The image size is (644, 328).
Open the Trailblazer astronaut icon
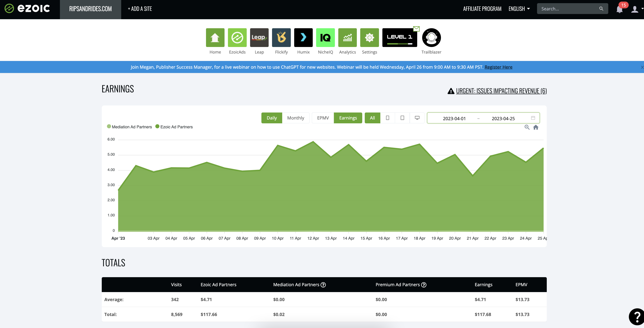(431, 37)
